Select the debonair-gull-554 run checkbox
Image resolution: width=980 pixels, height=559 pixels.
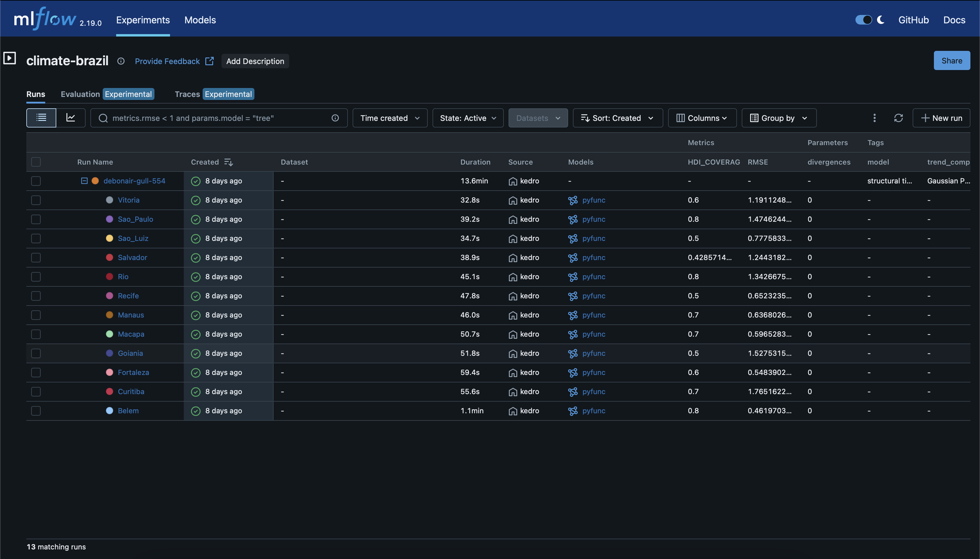[x=36, y=181]
